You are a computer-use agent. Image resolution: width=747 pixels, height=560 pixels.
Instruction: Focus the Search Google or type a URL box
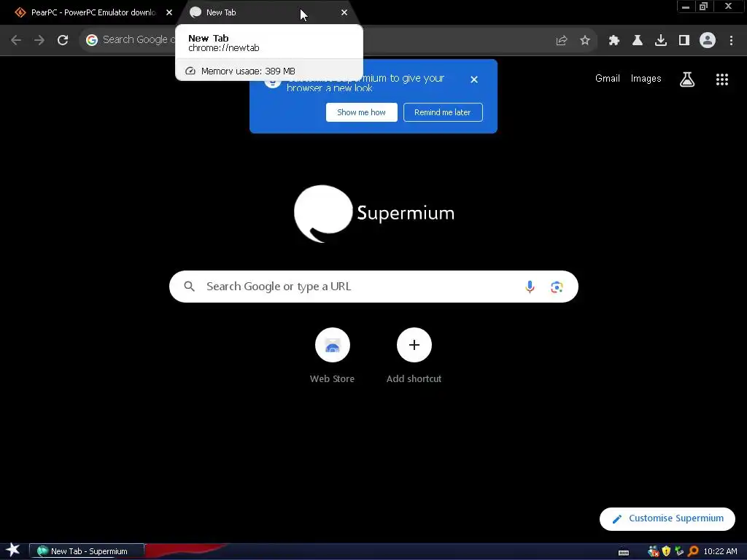(x=373, y=287)
